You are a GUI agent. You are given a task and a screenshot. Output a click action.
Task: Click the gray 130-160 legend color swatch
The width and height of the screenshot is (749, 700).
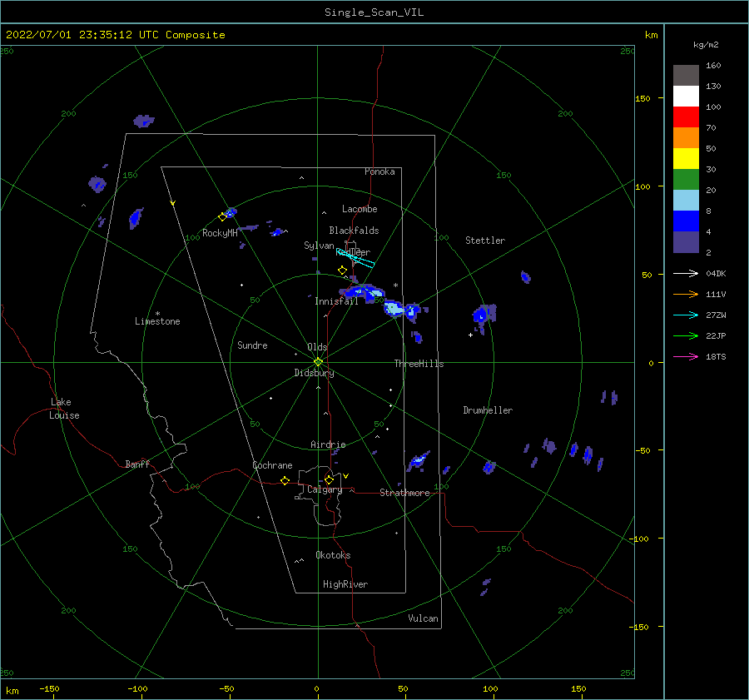click(686, 76)
